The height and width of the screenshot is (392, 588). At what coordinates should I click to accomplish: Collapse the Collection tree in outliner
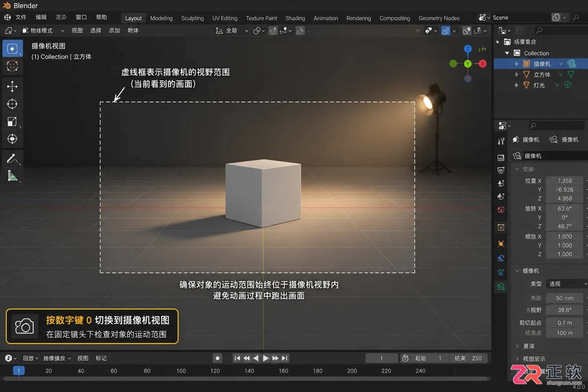click(507, 53)
